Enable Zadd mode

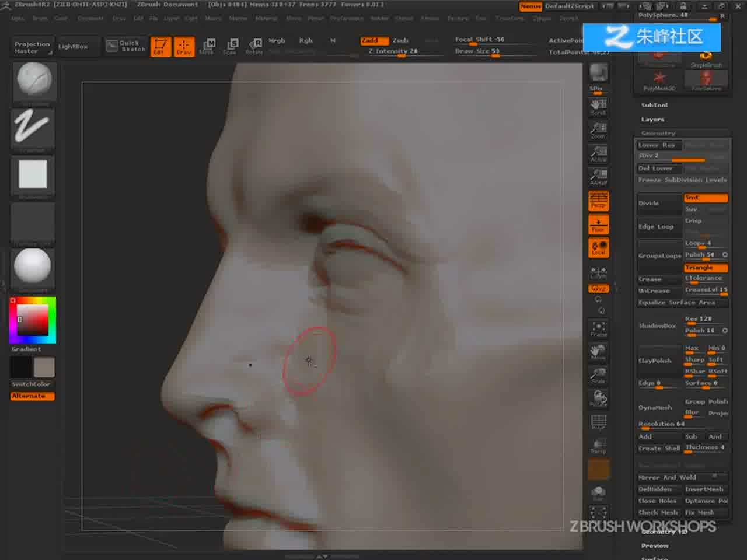tap(374, 41)
